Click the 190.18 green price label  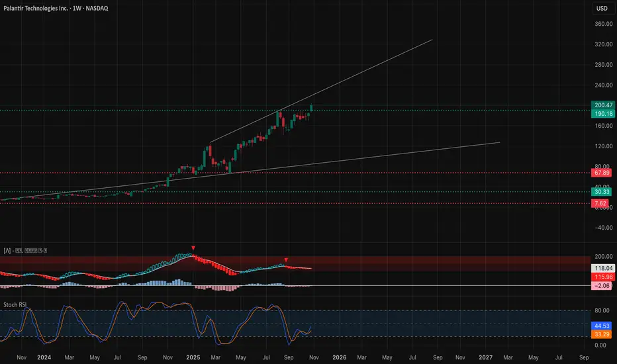603,114
